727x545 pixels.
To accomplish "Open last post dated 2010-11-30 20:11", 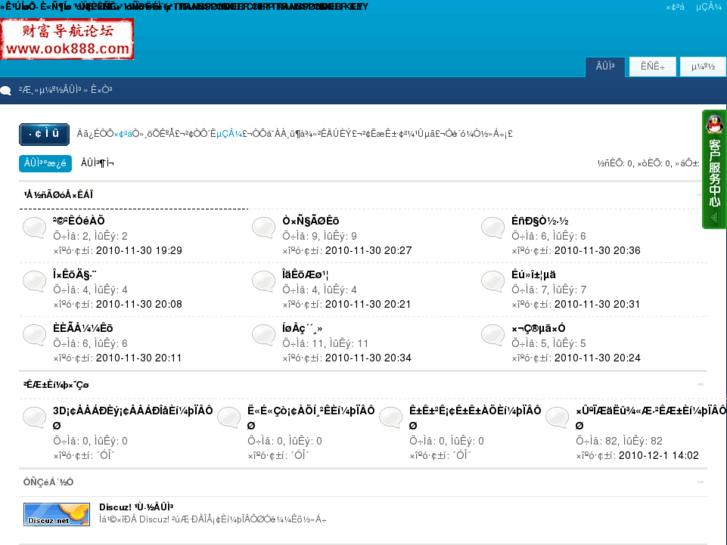I will point(139,358).
